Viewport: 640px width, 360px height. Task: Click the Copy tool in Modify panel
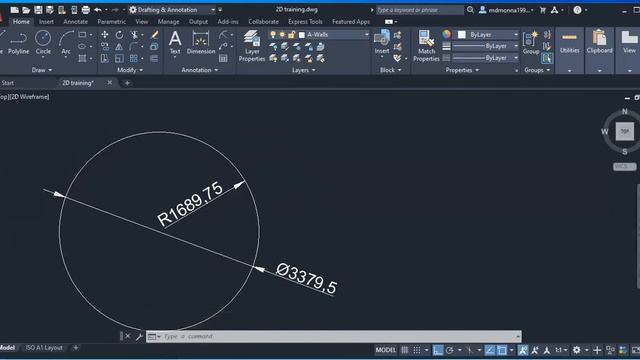105,47
